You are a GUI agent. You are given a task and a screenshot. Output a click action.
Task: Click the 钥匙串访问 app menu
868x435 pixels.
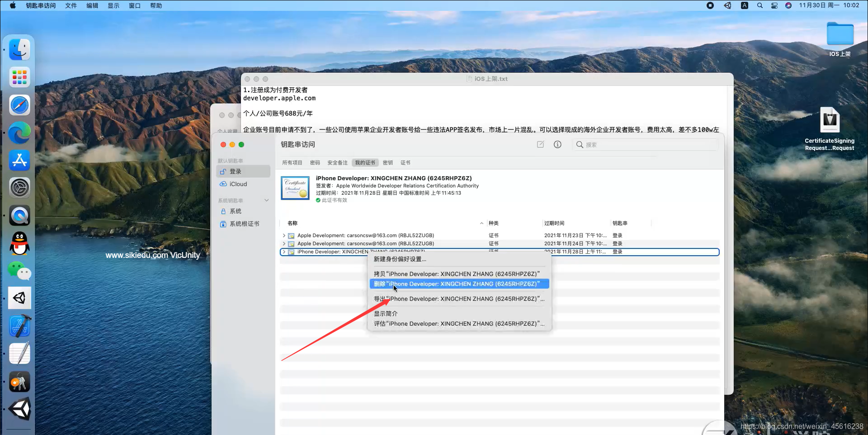click(41, 5)
